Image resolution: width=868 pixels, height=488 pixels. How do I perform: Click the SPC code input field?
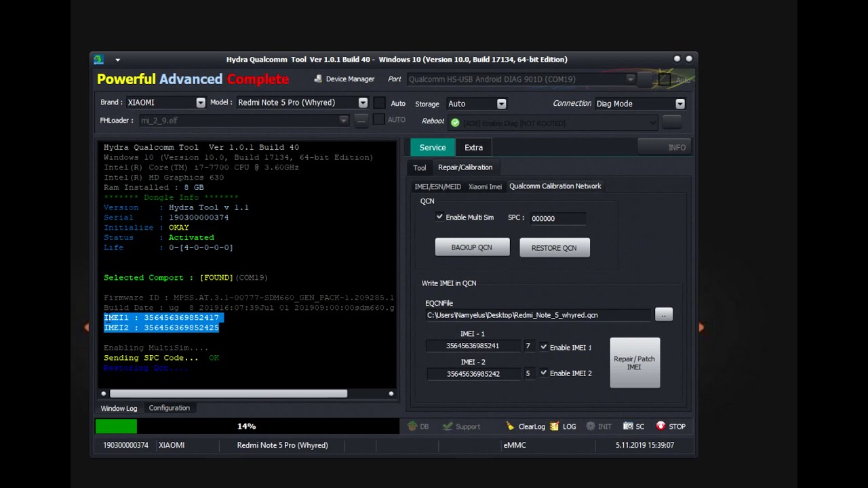[557, 218]
